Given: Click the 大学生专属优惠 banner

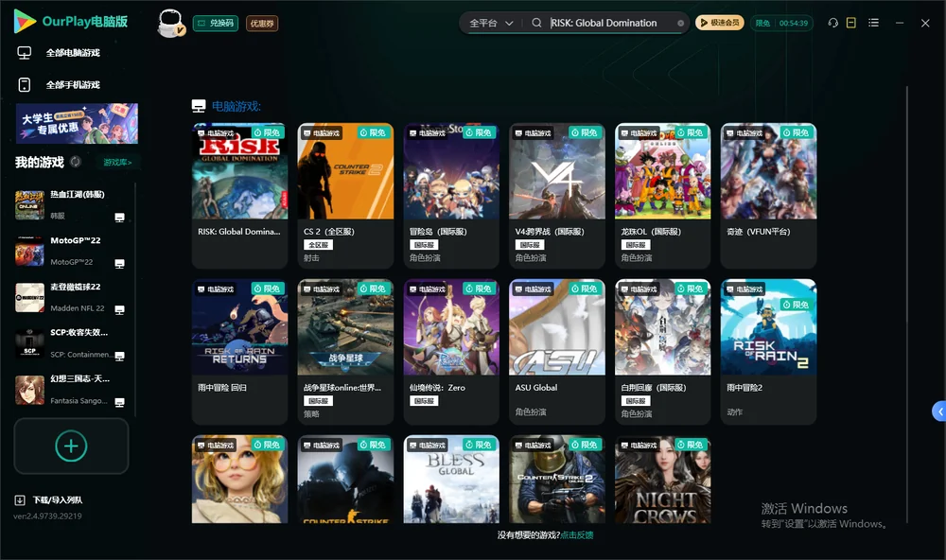Looking at the screenshot, I should tap(77, 123).
